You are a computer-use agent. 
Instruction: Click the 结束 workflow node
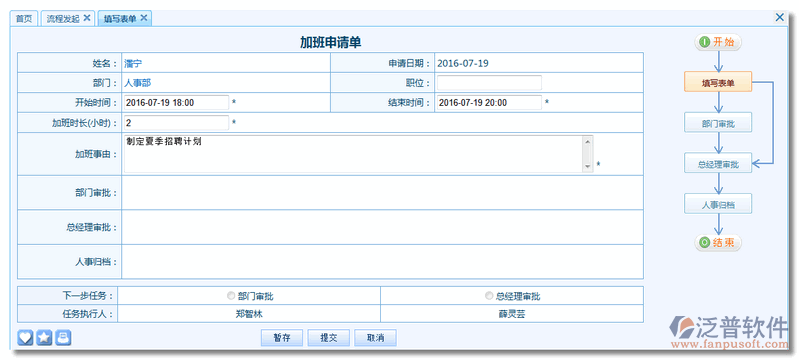[x=718, y=243]
